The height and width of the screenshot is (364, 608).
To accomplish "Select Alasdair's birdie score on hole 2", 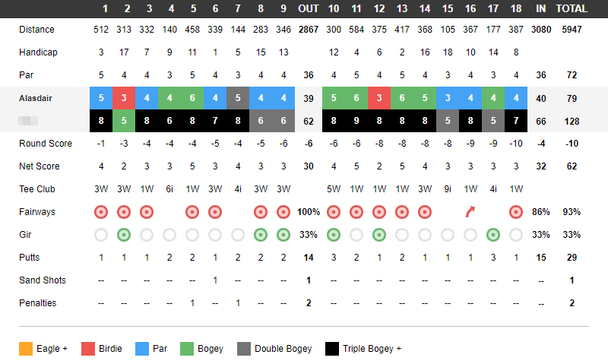I will (124, 98).
